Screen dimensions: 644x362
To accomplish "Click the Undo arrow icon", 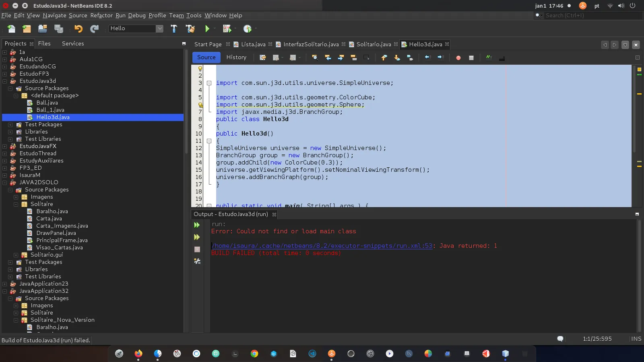I will pos(78,29).
